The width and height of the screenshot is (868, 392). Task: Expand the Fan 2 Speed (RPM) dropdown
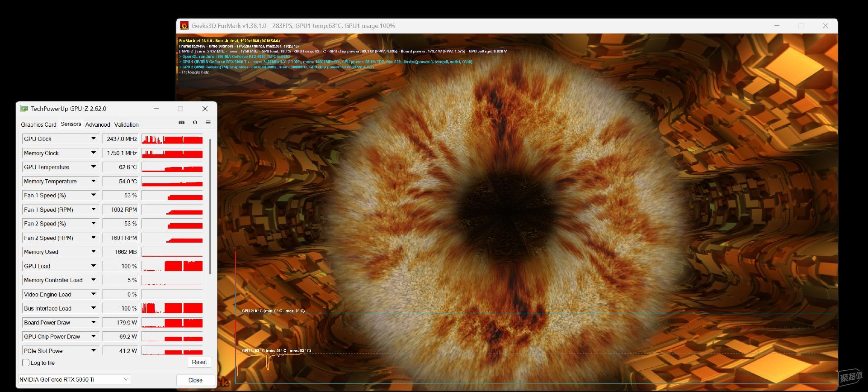click(94, 238)
